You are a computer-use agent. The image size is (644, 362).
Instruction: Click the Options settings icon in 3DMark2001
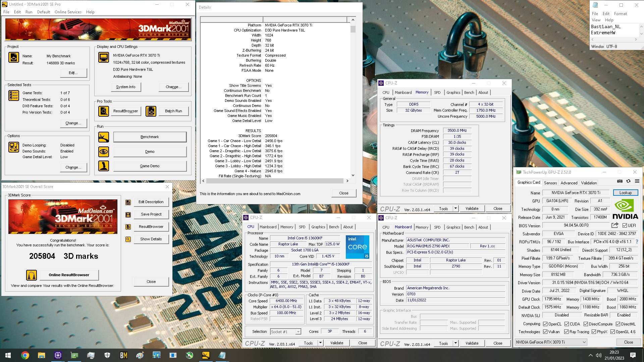click(x=14, y=147)
